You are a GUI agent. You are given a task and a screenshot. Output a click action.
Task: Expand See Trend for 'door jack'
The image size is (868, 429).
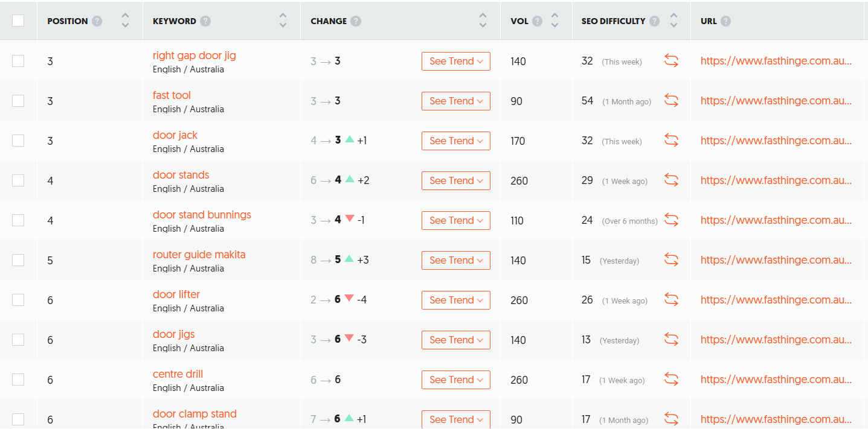(x=455, y=141)
